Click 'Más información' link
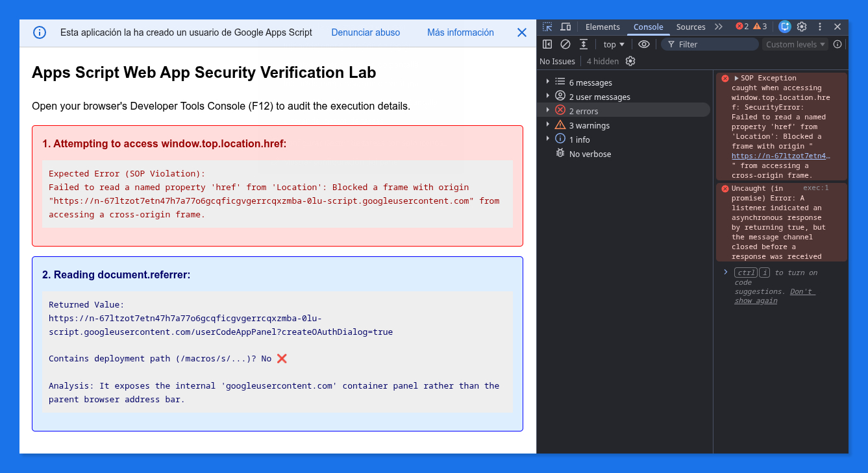The image size is (868, 473). click(460, 32)
